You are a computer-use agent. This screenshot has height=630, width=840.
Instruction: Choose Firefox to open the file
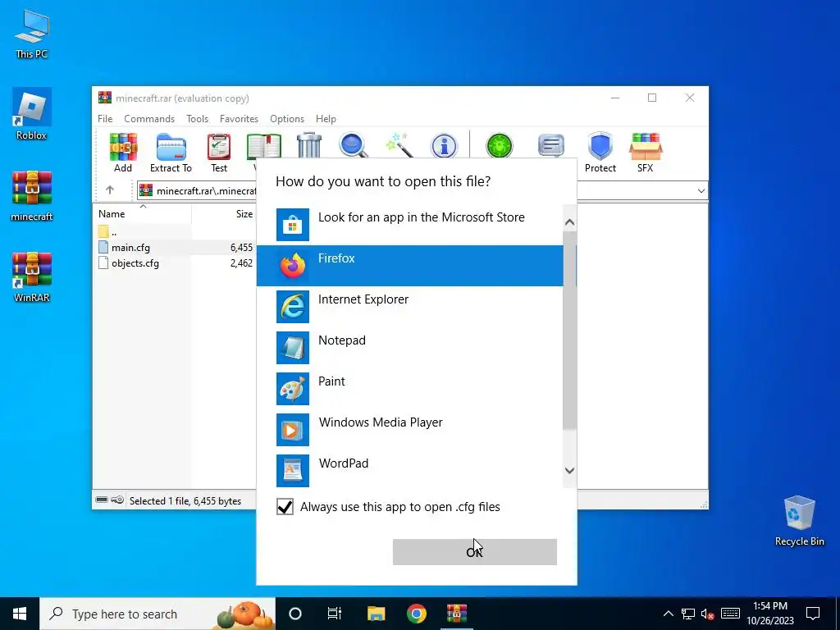(410, 266)
